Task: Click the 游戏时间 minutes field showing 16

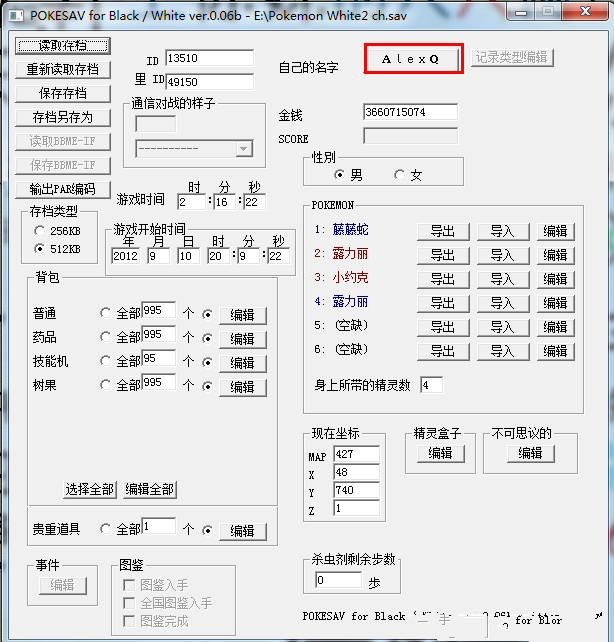Action: click(x=225, y=202)
